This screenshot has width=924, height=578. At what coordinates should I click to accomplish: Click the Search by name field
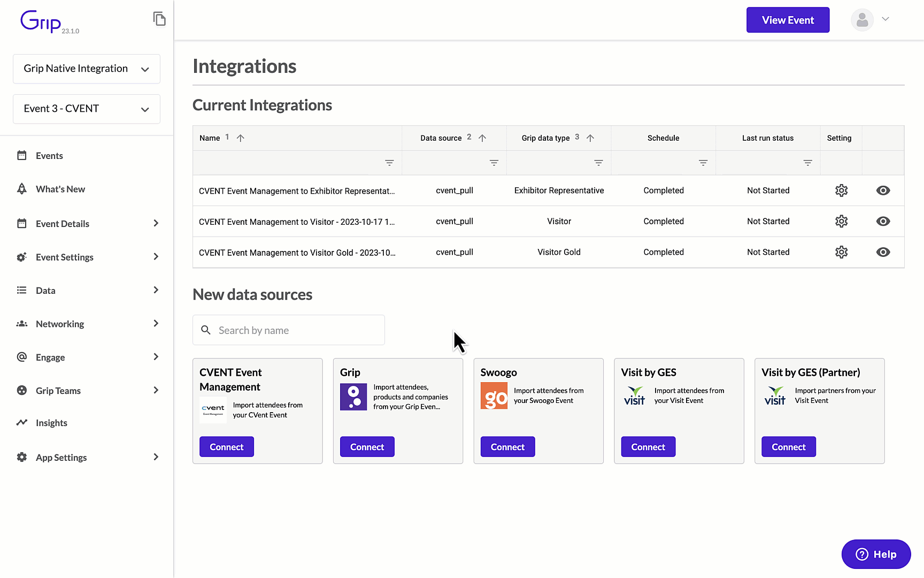coord(289,330)
